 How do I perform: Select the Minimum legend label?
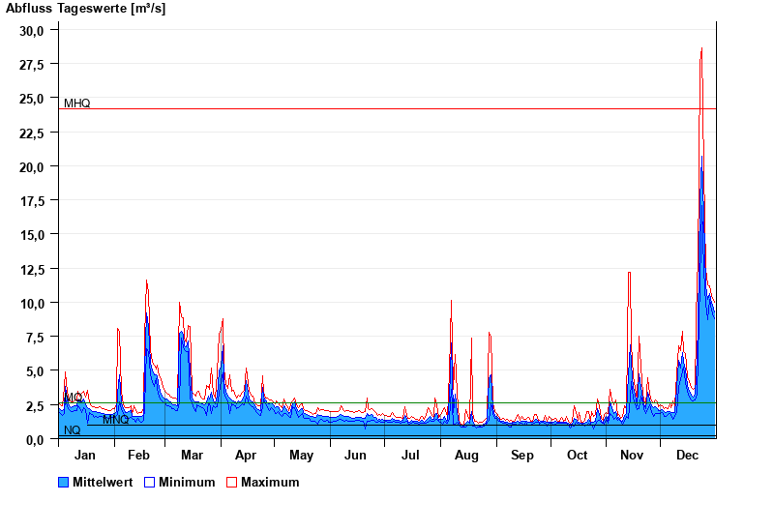point(187,482)
